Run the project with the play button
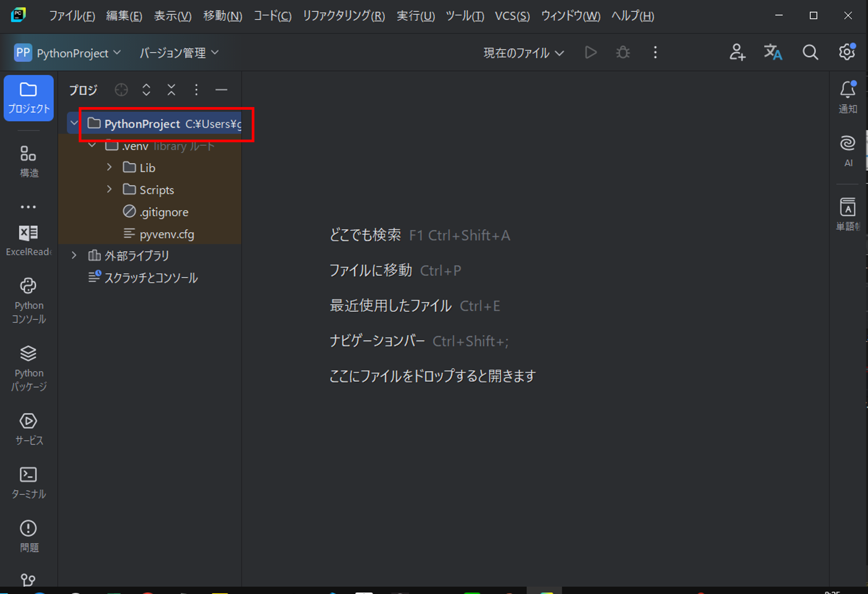This screenshot has height=594, width=868. coord(591,53)
